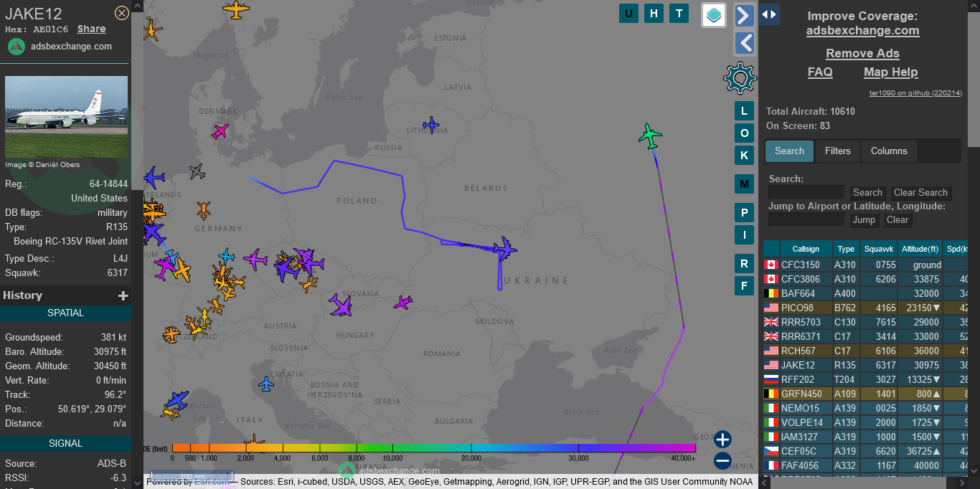980x489 pixels.
Task: Select the RCH567 row in aircraft table
Action: [x=866, y=351]
